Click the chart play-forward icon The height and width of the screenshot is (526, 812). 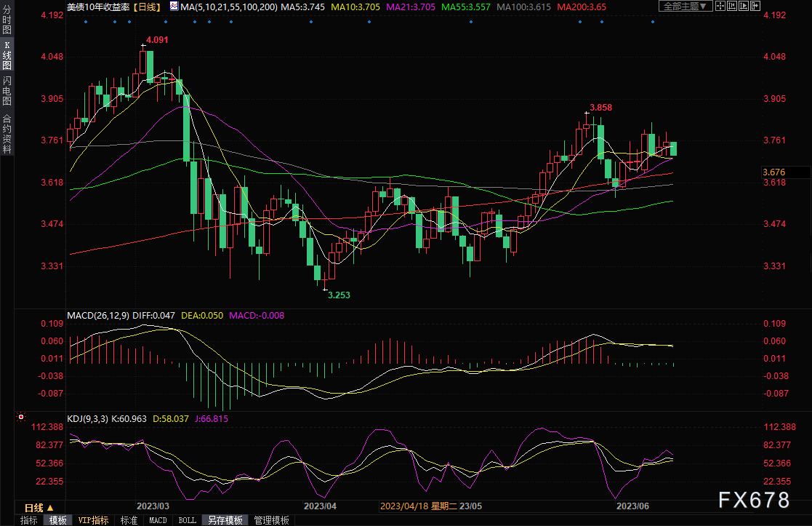(744, 7)
